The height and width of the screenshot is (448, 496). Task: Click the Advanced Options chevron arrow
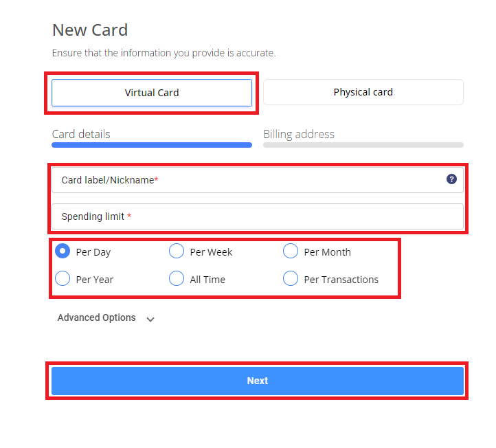tap(150, 320)
